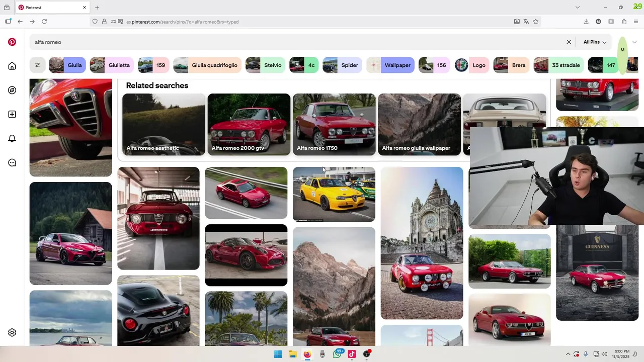Select the Giulietta filter chip
Screen dimensions: 644x362
[112, 65]
